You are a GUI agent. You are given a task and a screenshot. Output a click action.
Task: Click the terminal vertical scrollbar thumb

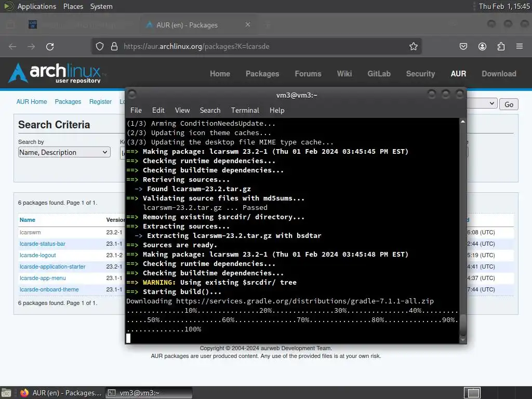pyautogui.click(x=463, y=324)
